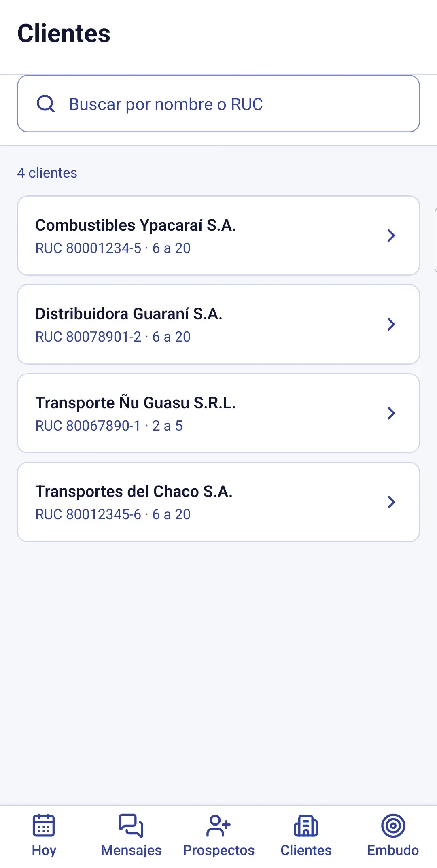Open the Hoy calendar icon
437x868 pixels.
(44, 825)
